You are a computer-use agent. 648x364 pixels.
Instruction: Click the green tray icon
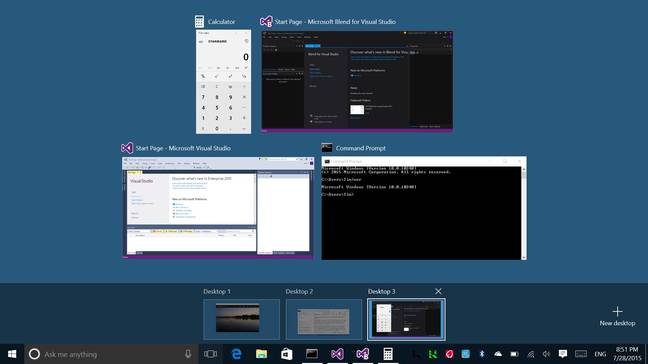click(x=433, y=354)
